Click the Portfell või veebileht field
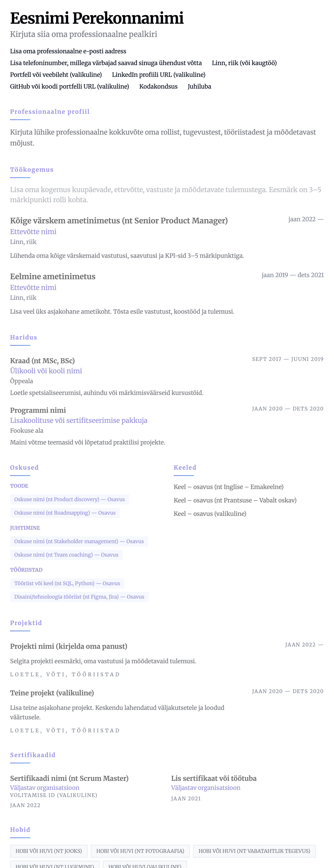This screenshot has height=868, width=334. point(56,75)
